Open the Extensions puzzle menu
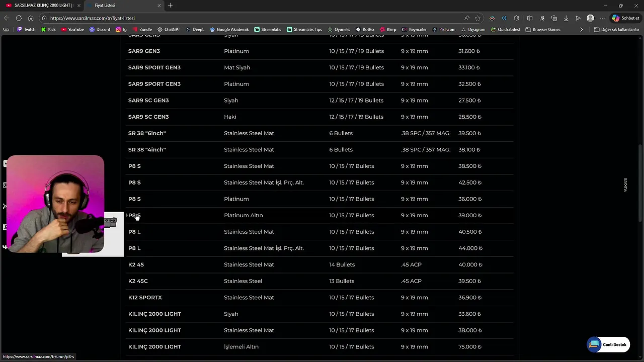This screenshot has height=362, width=644. (x=517, y=18)
